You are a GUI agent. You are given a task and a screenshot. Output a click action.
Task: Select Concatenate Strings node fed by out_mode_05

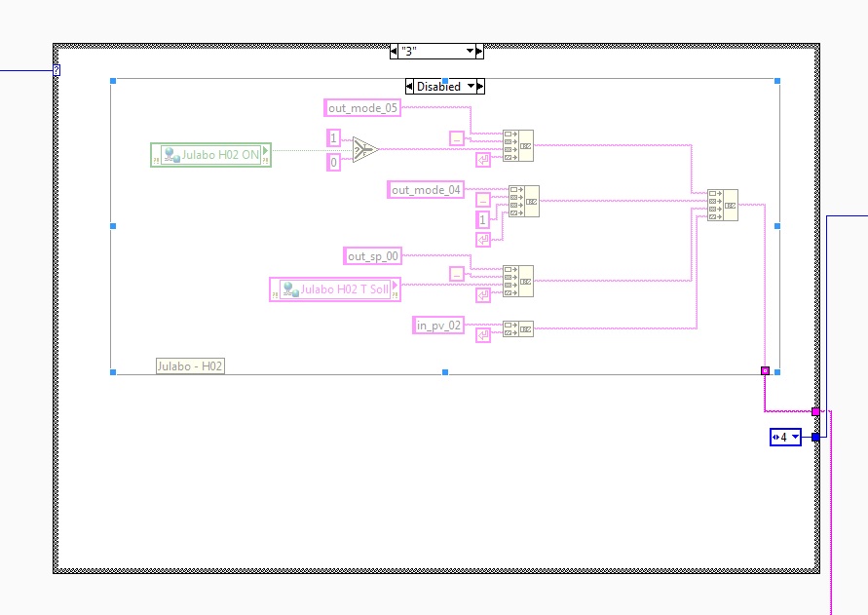pyautogui.click(x=518, y=146)
